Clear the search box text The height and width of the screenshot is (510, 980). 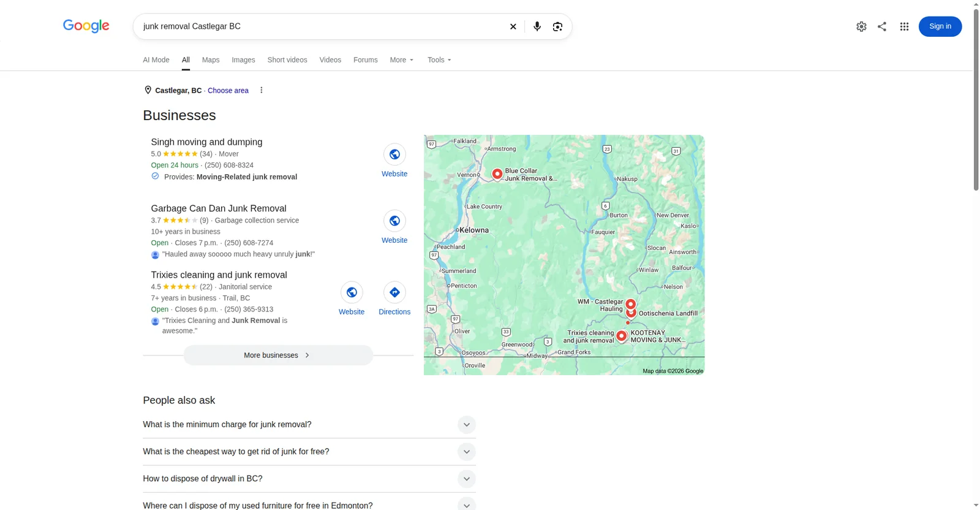[513, 26]
